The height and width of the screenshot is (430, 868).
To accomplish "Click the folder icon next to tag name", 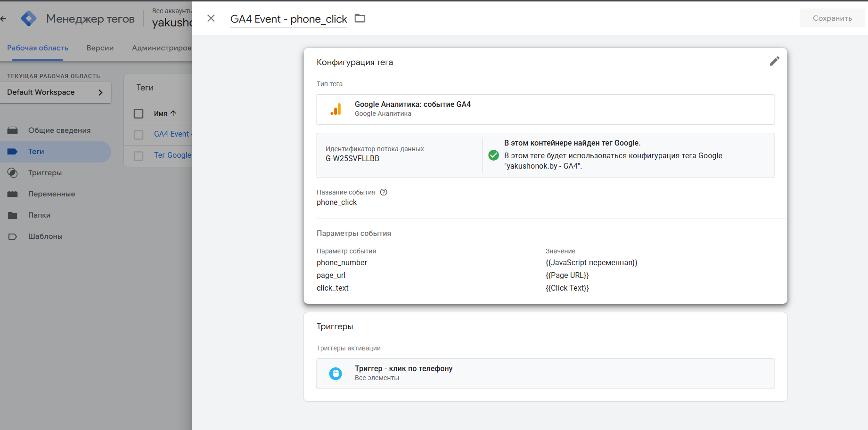I will tap(360, 18).
